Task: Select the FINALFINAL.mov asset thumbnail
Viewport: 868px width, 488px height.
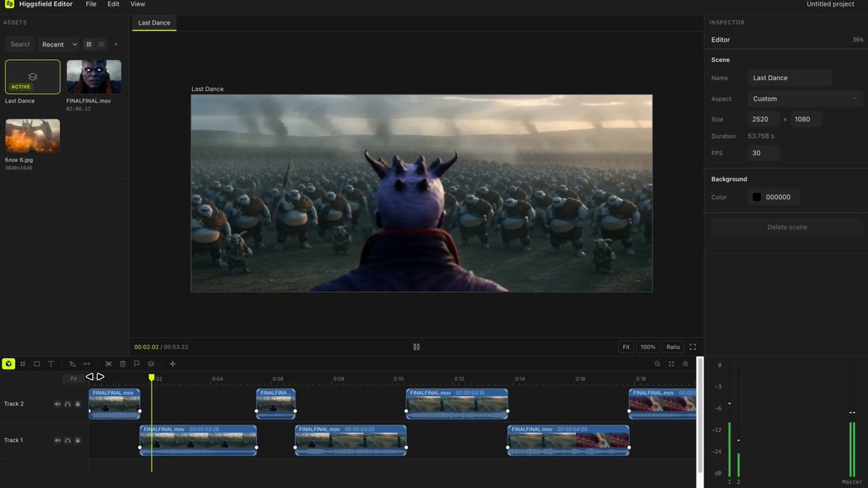Action: pyautogui.click(x=94, y=77)
